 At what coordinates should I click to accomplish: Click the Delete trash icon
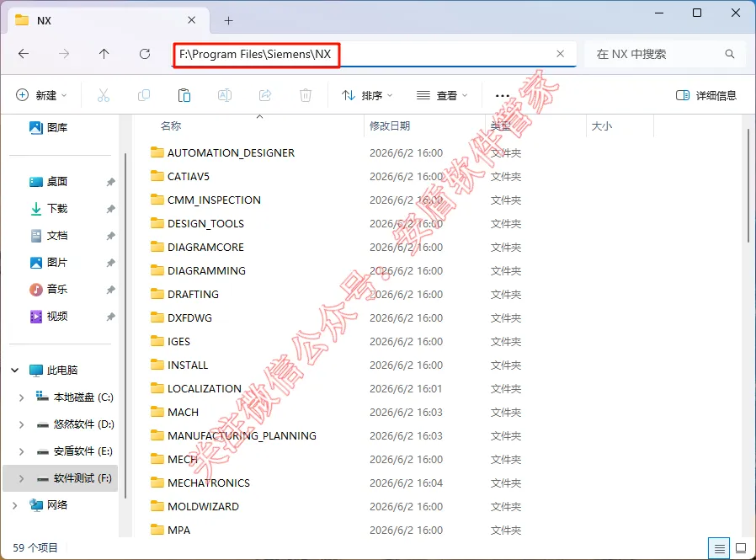click(x=306, y=95)
